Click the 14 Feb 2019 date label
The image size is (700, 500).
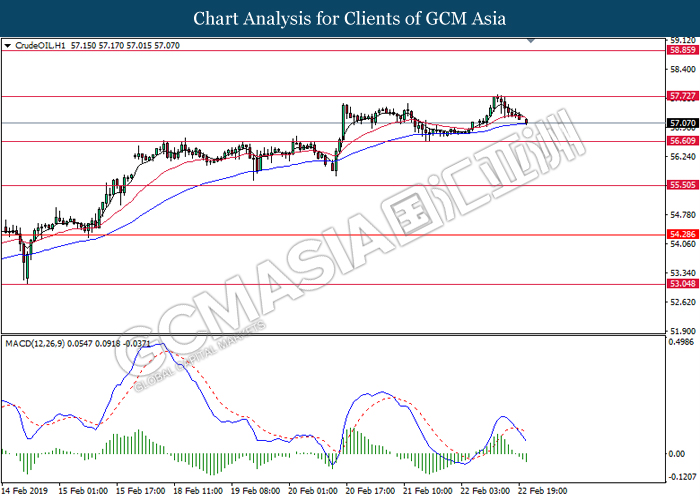coord(25,491)
